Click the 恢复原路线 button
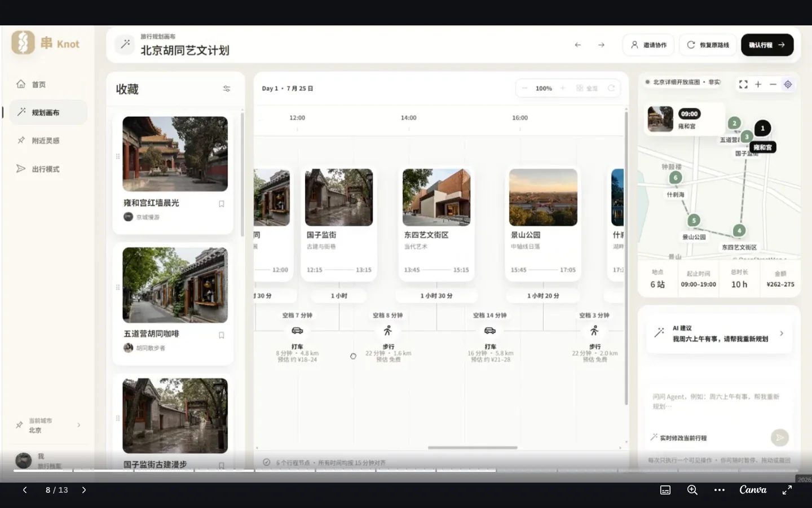812x508 pixels. 708,45
